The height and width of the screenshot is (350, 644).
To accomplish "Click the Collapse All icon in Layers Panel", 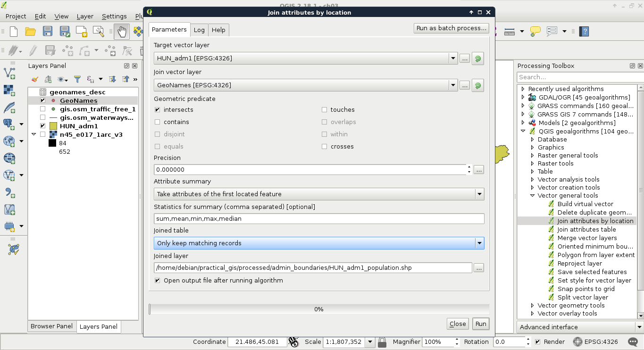I will click(125, 79).
